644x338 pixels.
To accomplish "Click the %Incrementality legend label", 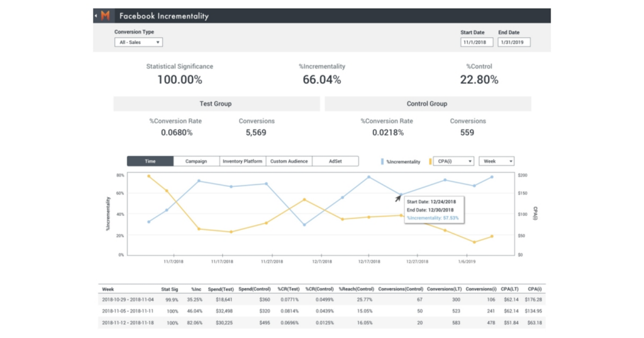I will 403,162.
